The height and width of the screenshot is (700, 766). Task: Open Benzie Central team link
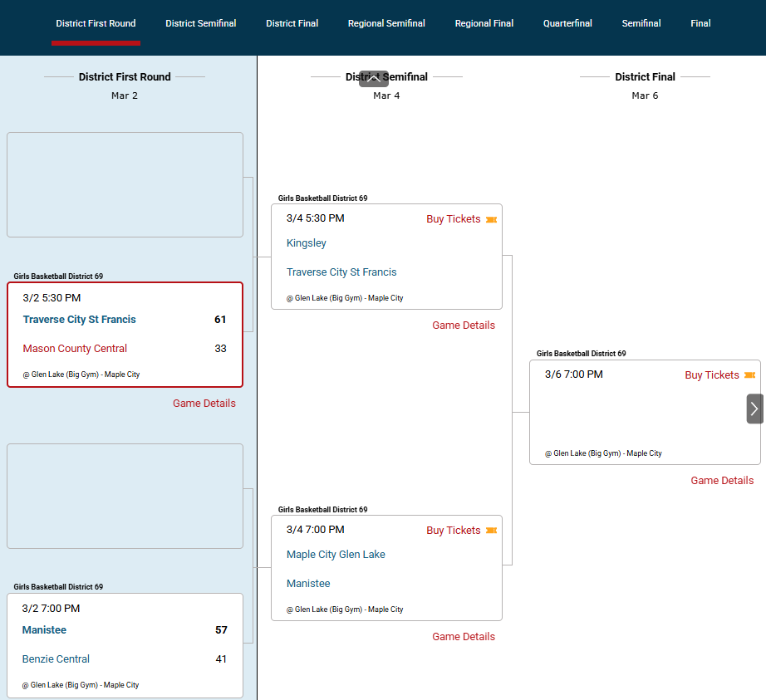click(x=56, y=659)
